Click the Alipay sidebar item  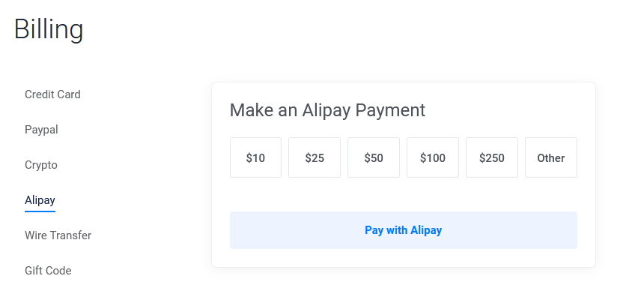coord(40,200)
